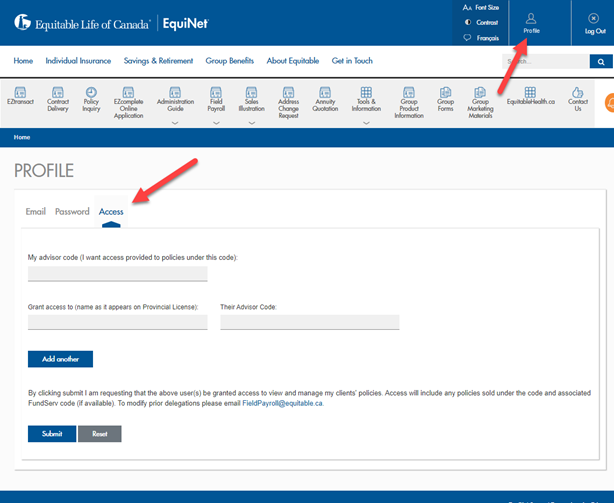Viewport: 614px width, 503px height.
Task: Click the My advisor code field
Action: (117, 274)
